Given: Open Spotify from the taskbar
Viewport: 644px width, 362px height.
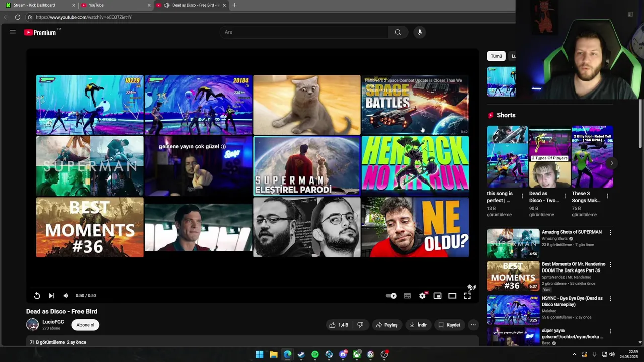Looking at the screenshot, I should 315,354.
